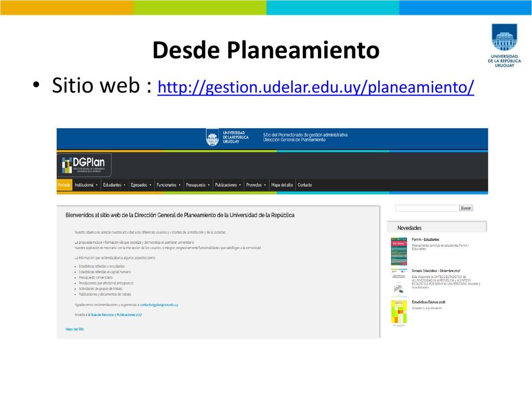The image size is (532, 399).
Task: Click Acceder a la publicación under Estadísticas Básicas
Action: tap(427, 308)
